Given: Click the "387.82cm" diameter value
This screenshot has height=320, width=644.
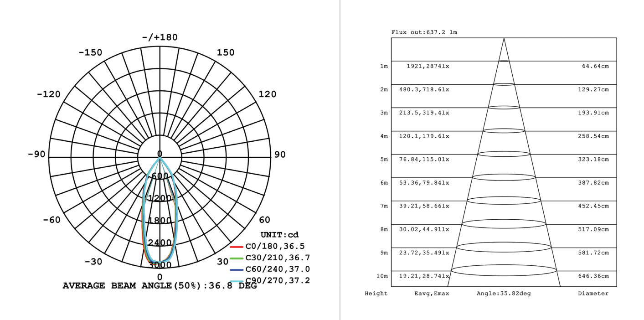Looking at the screenshot, I should point(593,183).
